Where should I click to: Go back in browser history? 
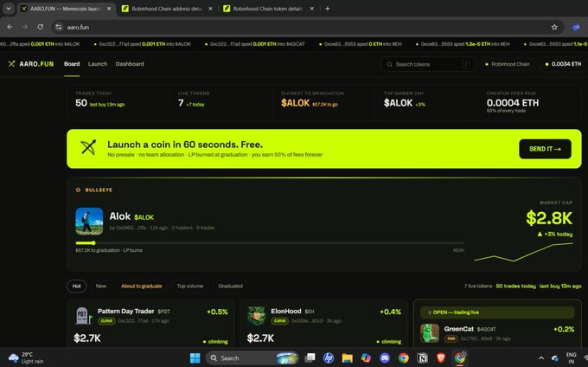click(10, 27)
